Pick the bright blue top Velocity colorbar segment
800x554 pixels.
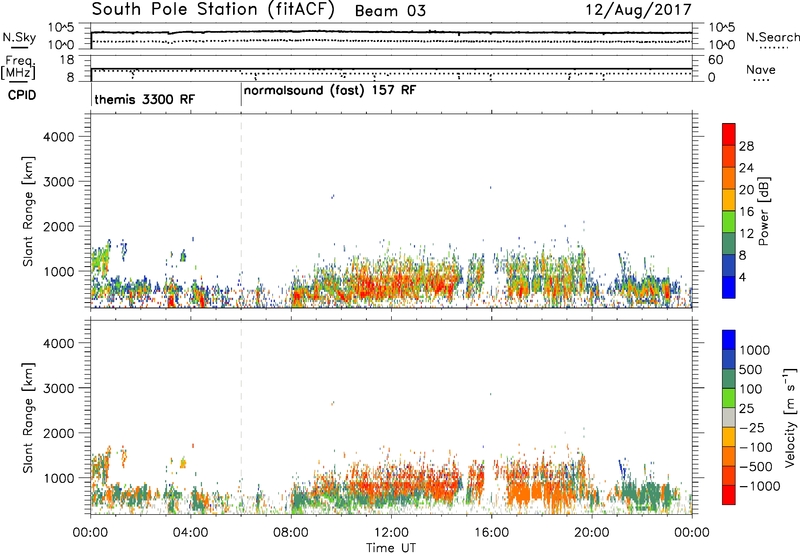pos(729,340)
